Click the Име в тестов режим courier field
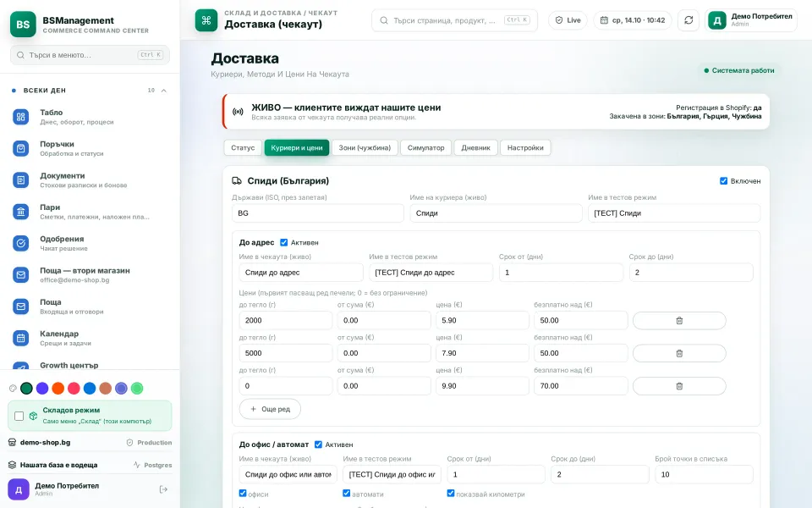Image resolution: width=812 pixels, height=508 pixels. 674,213
